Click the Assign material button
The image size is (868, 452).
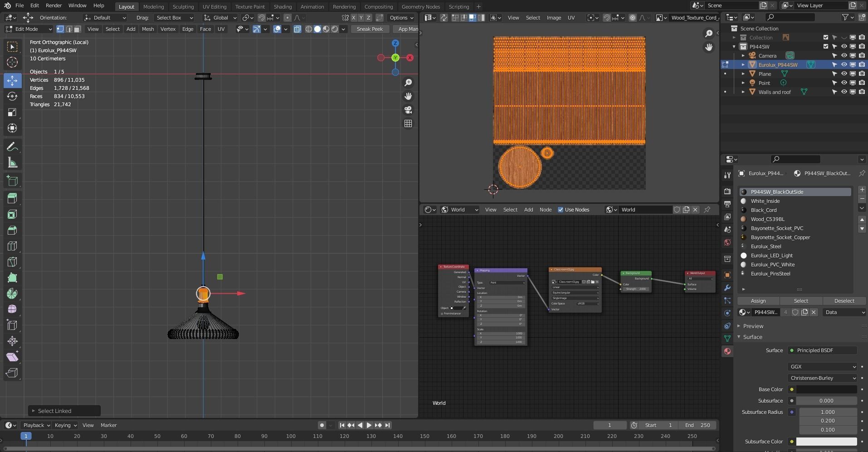click(x=758, y=301)
